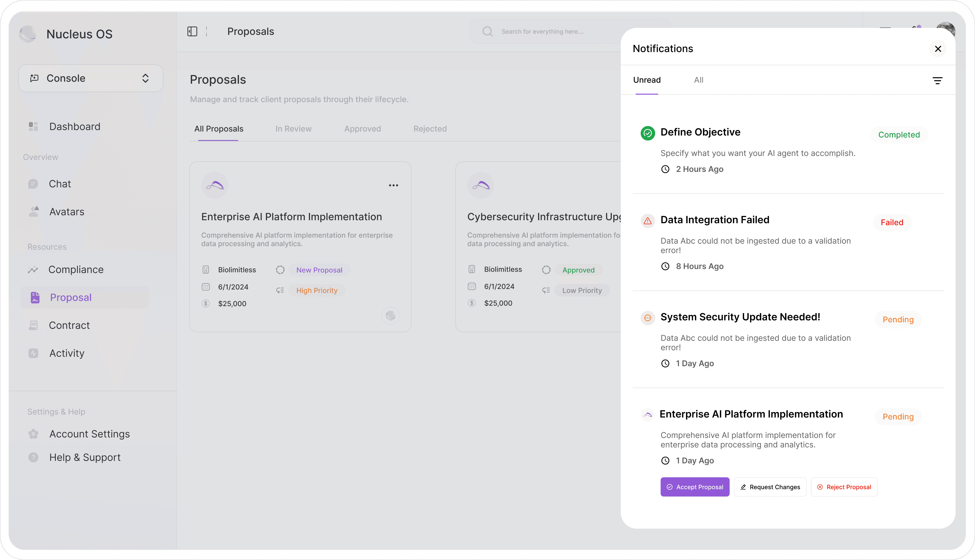The width and height of the screenshot is (975, 560).
Task: Click the sidebar collapse panel icon
Action: [x=192, y=32]
